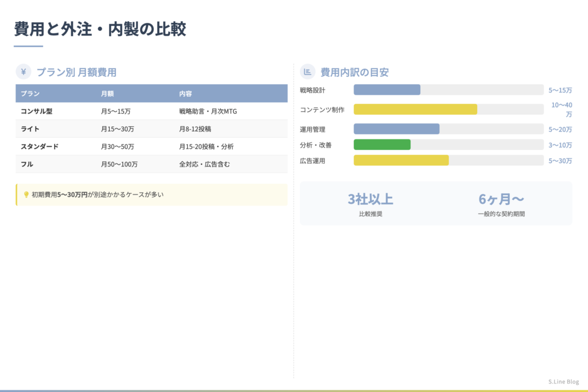Click the 戦略設計 progress bar

[448, 90]
